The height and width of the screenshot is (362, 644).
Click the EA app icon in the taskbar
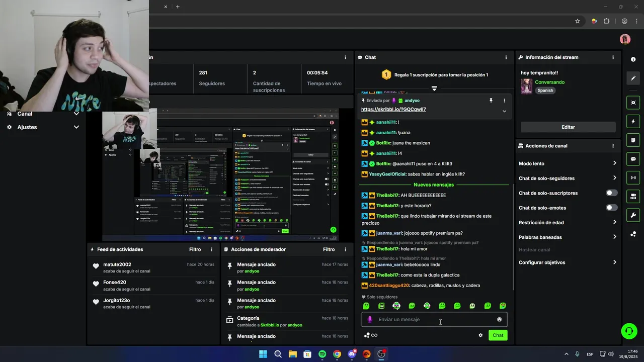[366, 354]
